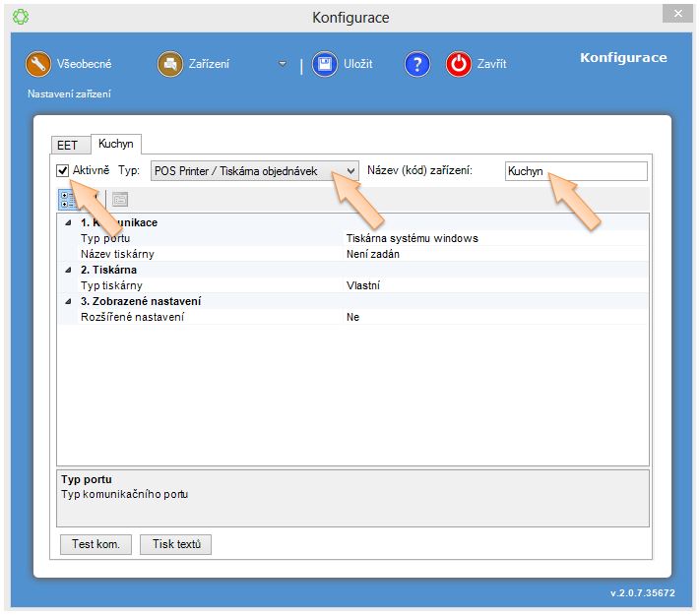The width and height of the screenshot is (700, 616).
Task: Open help with the question mark icon
Action: pyautogui.click(x=417, y=64)
